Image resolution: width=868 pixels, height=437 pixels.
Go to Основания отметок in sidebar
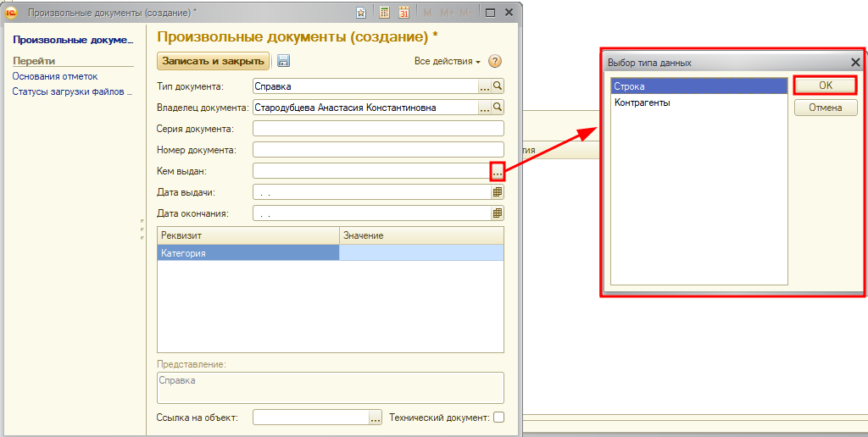(x=49, y=76)
